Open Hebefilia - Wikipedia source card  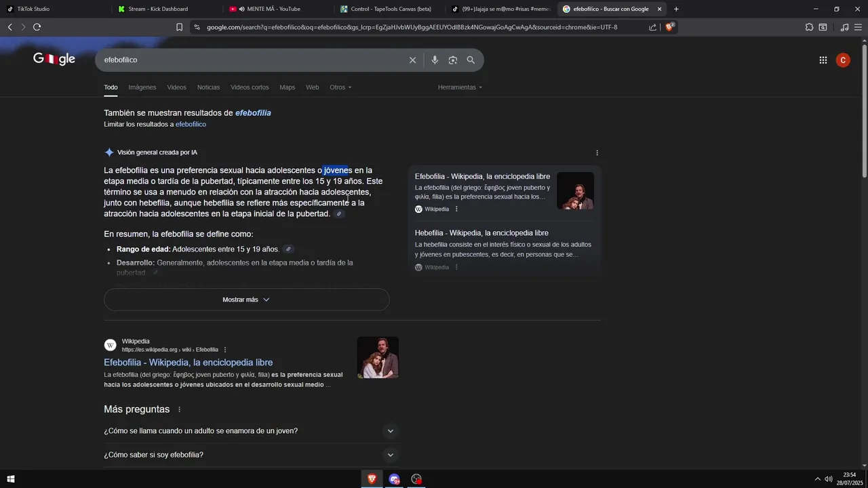pyautogui.click(x=481, y=233)
